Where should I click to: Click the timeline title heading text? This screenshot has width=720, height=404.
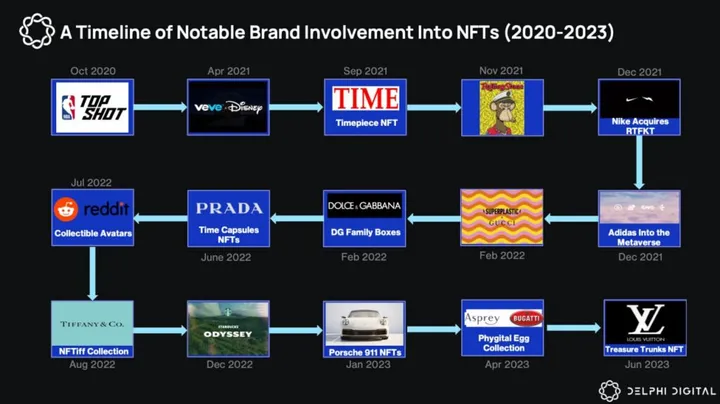337,33
